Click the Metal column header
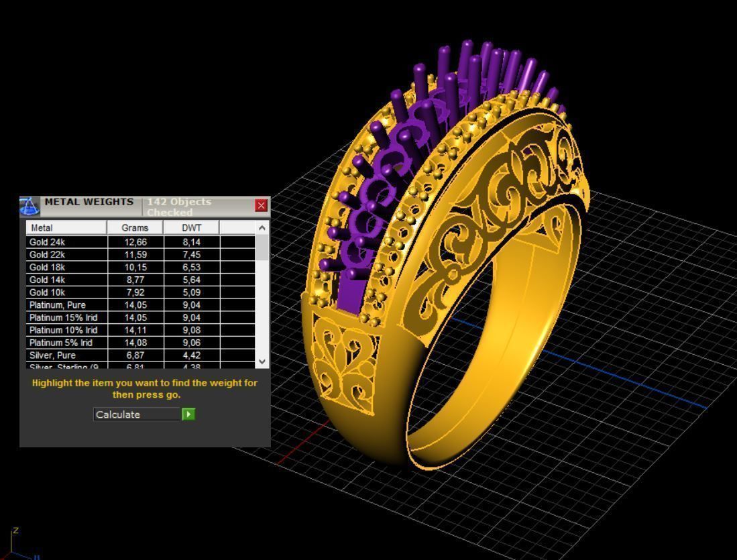The image size is (737, 560). click(66, 227)
